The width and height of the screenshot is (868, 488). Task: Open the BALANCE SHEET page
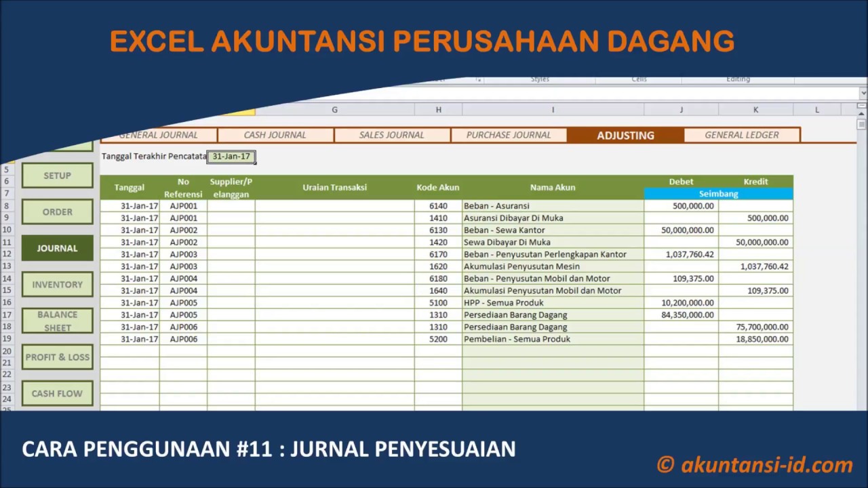[x=58, y=321]
